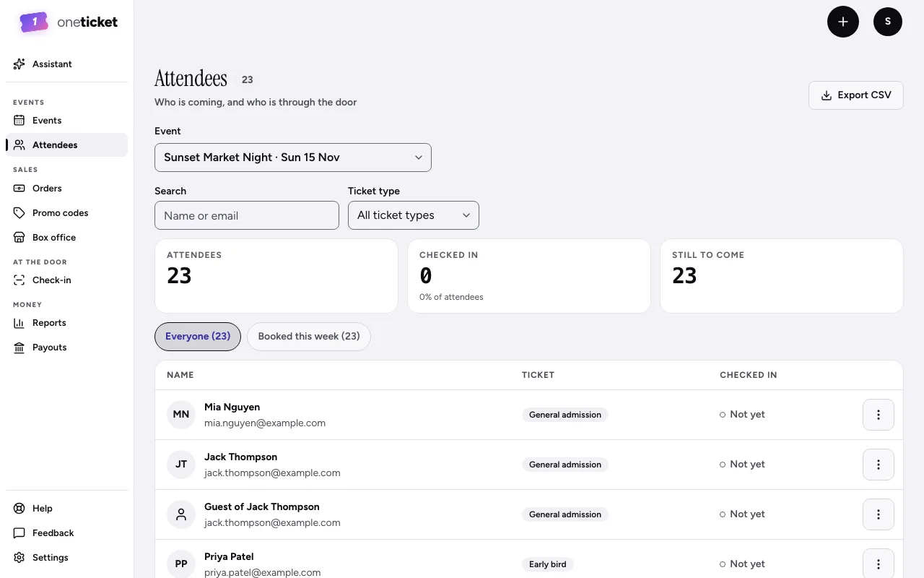
Task: Open the S user avatar menu
Action: 888,22
